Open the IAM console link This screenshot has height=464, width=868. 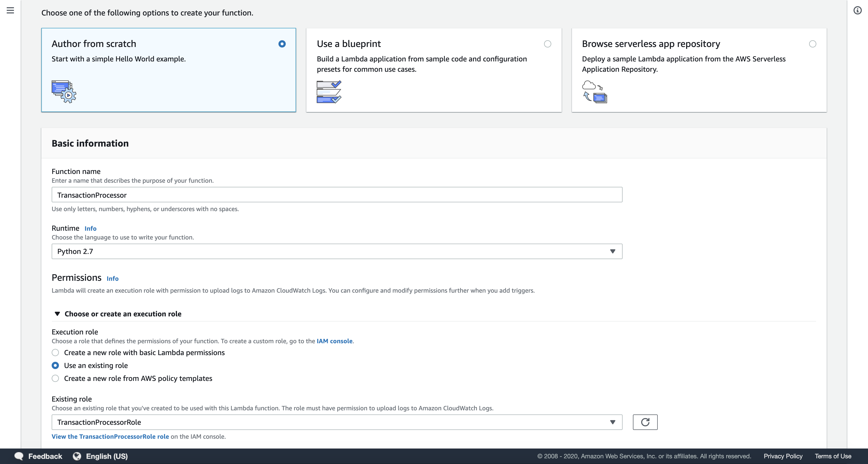click(334, 341)
